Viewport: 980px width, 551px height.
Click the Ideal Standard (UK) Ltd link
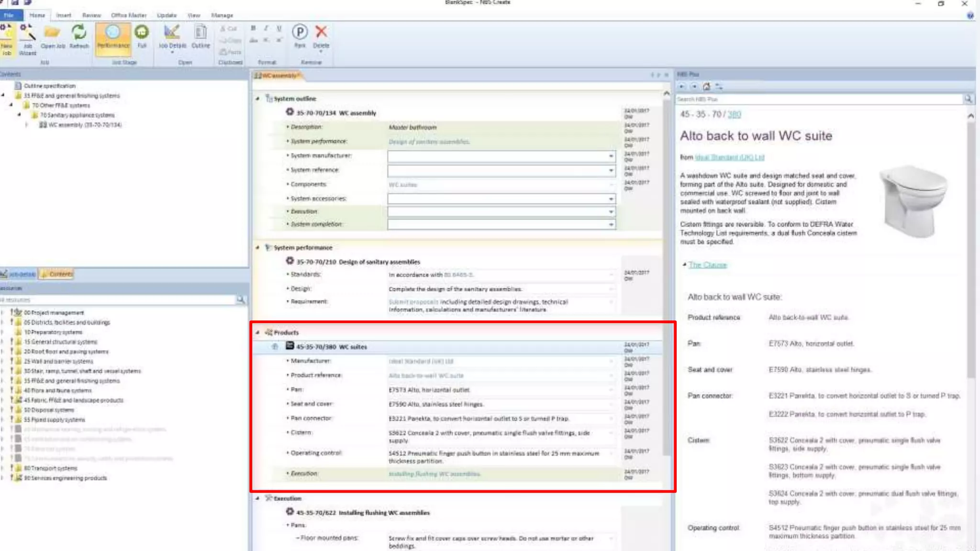[x=729, y=157]
